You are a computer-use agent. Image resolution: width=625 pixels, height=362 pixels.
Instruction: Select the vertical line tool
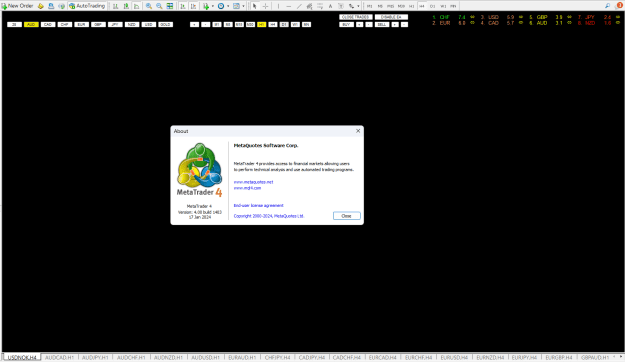pos(278,6)
